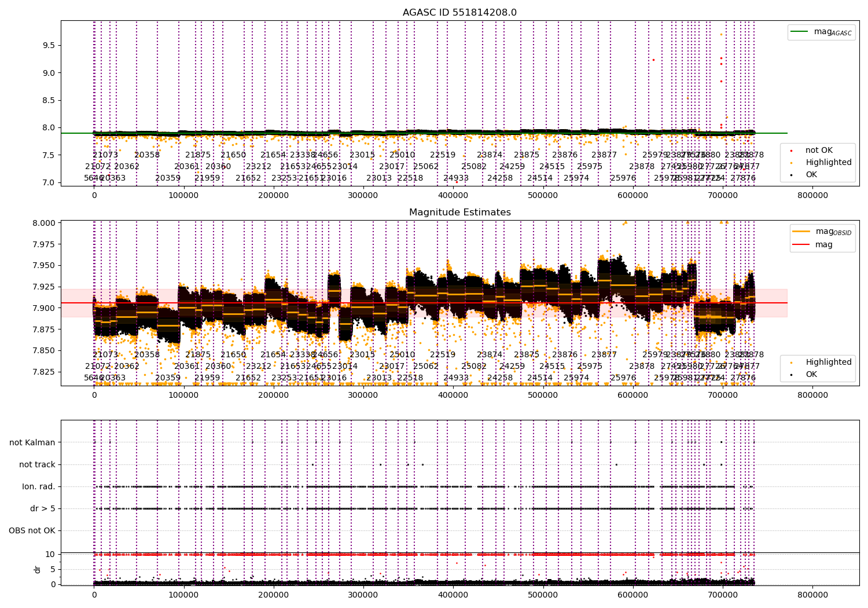Click the Magnitude Estimates subplot title
This screenshot has width=868, height=608.
click(459, 213)
